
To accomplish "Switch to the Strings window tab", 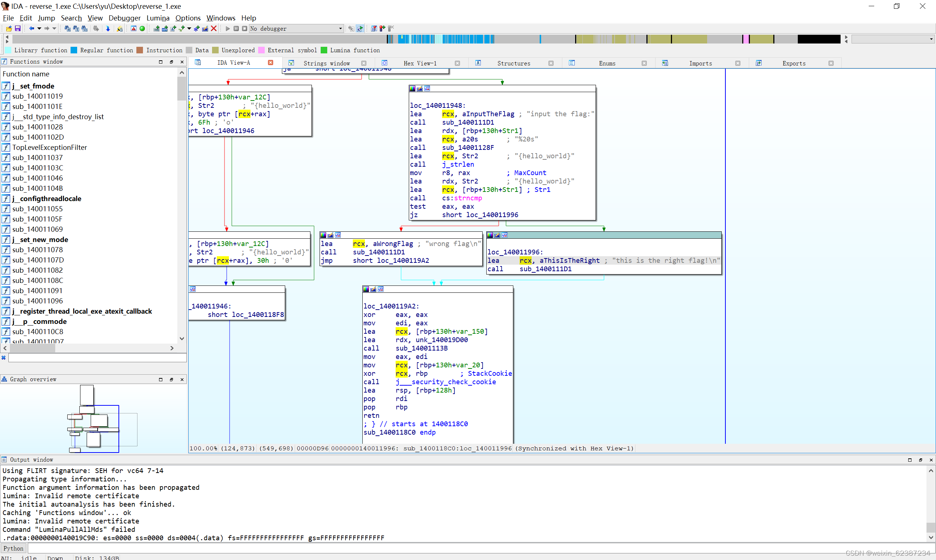I will (x=326, y=63).
